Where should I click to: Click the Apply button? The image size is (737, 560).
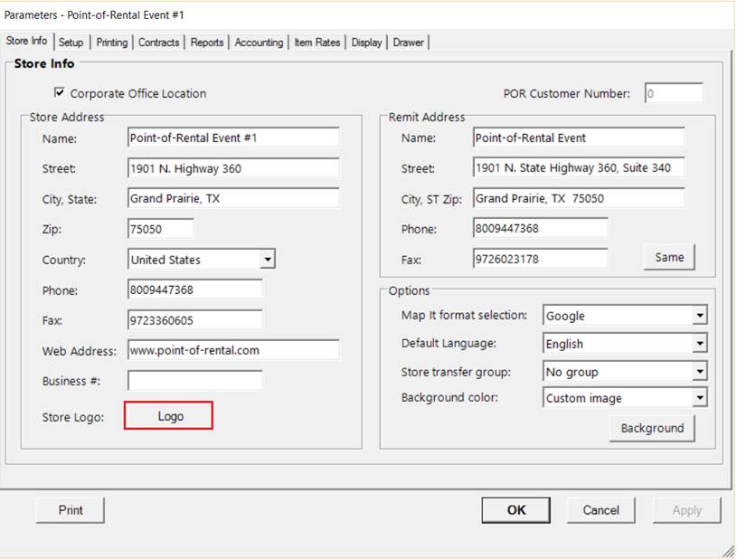(686, 510)
